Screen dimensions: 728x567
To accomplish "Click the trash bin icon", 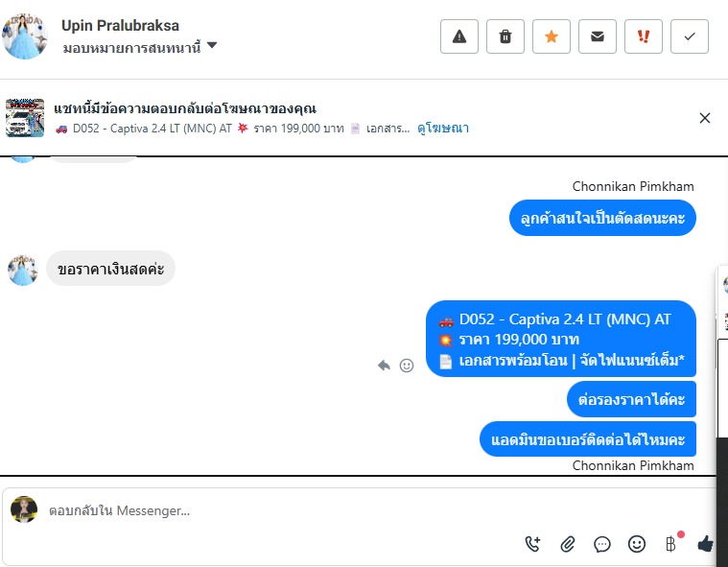I will (x=505, y=36).
